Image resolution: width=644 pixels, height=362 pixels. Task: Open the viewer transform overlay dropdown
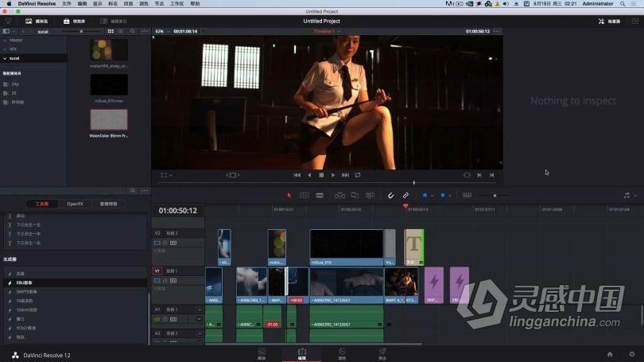coord(166,175)
